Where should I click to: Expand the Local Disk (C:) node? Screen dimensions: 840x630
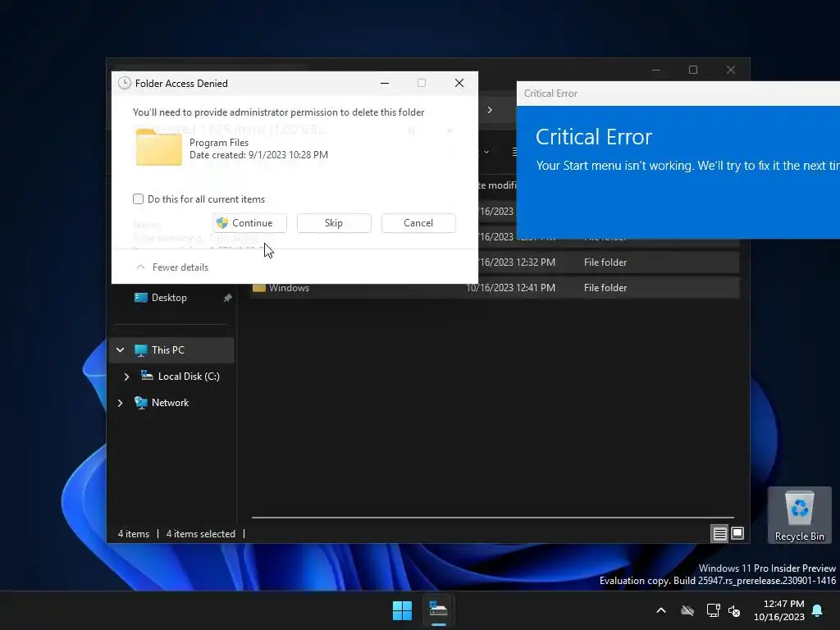pyautogui.click(x=126, y=377)
